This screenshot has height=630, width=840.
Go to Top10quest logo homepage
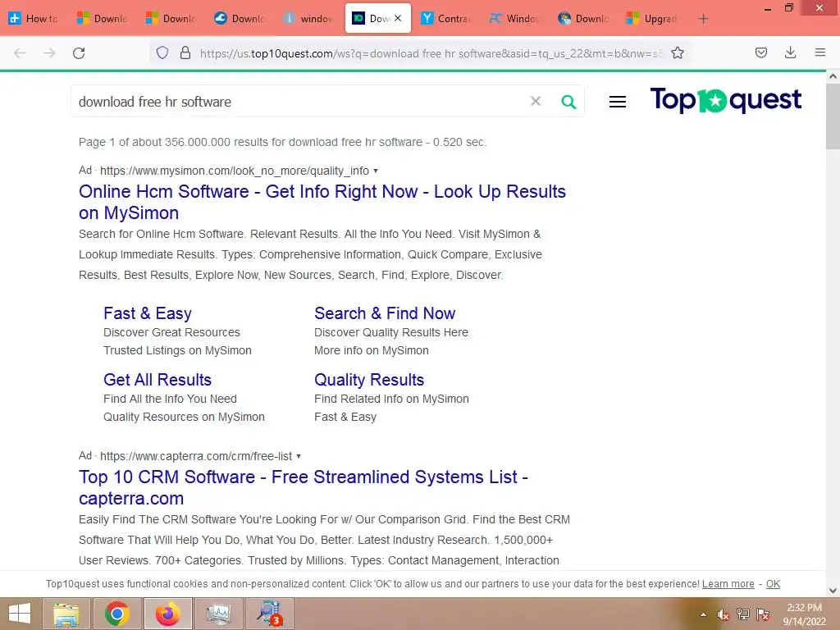click(x=726, y=100)
